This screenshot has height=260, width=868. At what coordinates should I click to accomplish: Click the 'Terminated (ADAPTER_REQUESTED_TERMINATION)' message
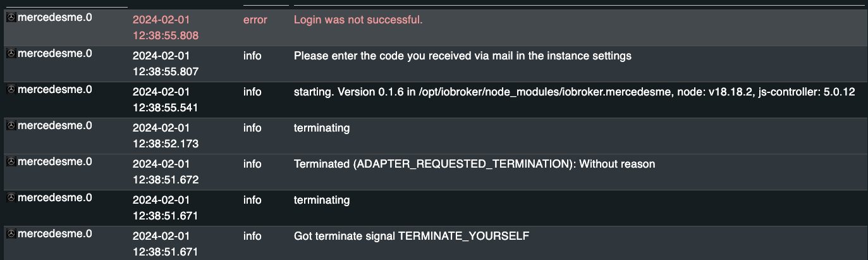(474, 164)
